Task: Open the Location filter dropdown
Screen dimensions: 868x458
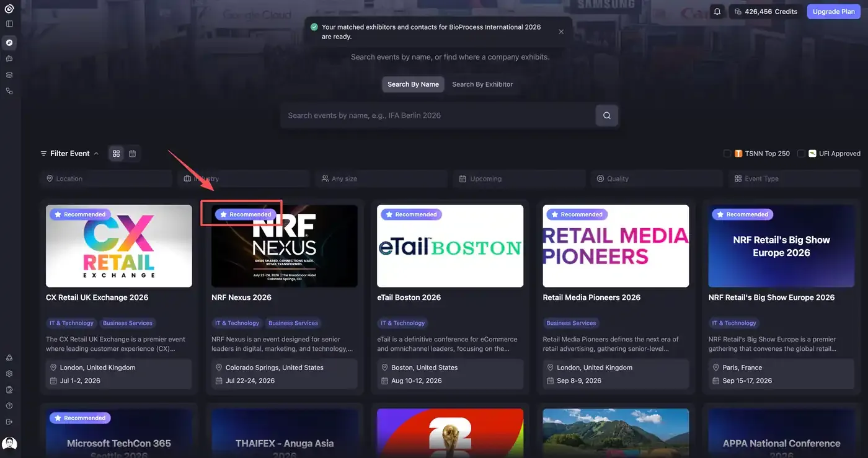Action: pyautogui.click(x=105, y=178)
